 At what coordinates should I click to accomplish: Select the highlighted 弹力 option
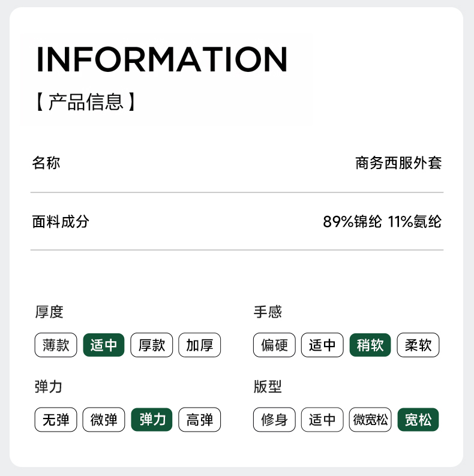[152, 420]
